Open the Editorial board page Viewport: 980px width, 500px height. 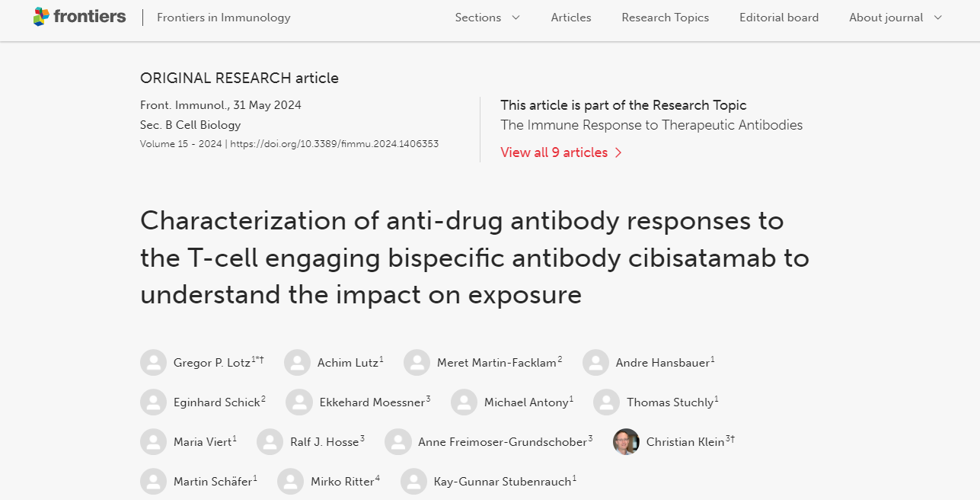tap(779, 18)
